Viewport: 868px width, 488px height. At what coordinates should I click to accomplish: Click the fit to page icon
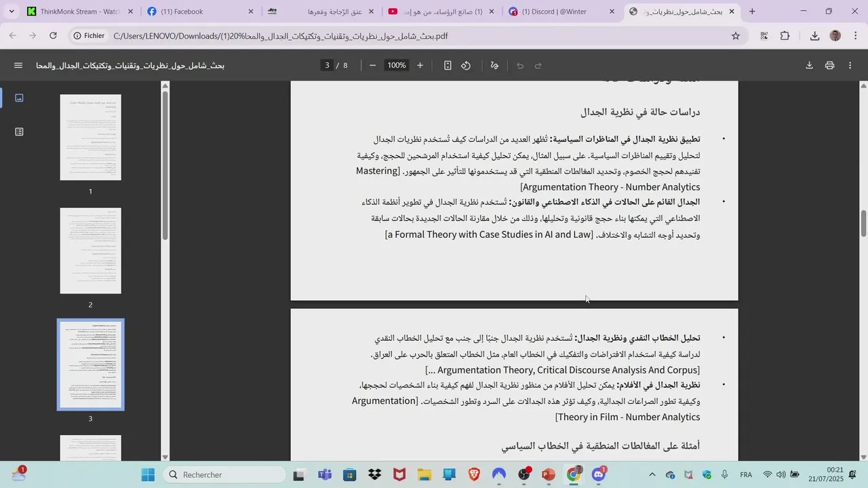pos(448,66)
